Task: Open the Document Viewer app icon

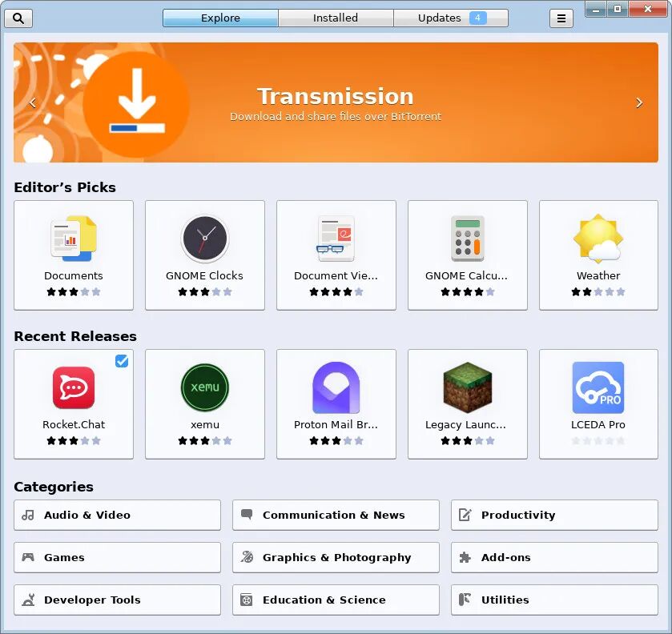Action: pyautogui.click(x=336, y=239)
